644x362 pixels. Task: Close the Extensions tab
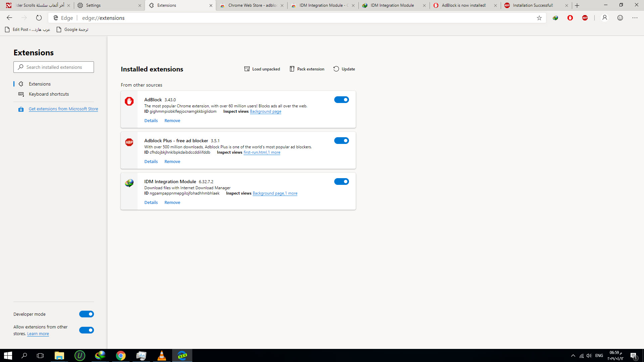211,5
